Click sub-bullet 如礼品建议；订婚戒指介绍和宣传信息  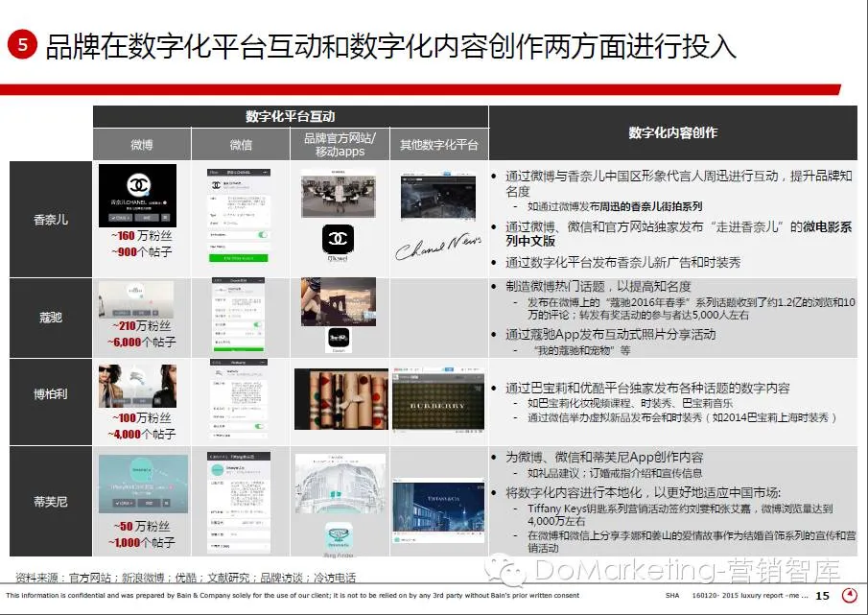click(x=615, y=473)
